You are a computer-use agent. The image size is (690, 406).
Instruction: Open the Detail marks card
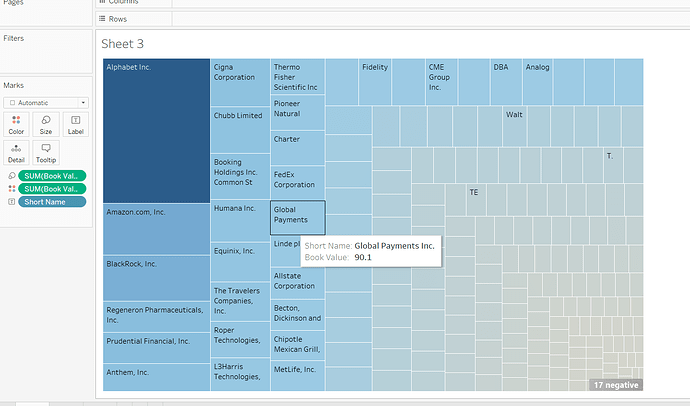[x=16, y=152]
